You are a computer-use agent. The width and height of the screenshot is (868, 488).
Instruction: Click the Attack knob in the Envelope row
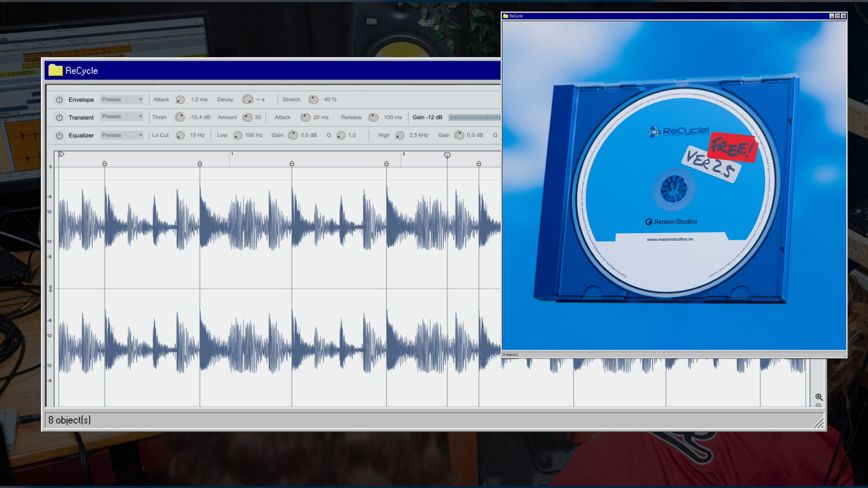[x=181, y=100]
